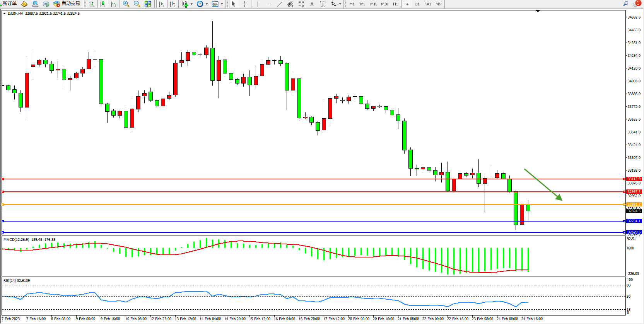Select the trendline drawing tool
The height and width of the screenshot is (324, 644).
(280, 4)
